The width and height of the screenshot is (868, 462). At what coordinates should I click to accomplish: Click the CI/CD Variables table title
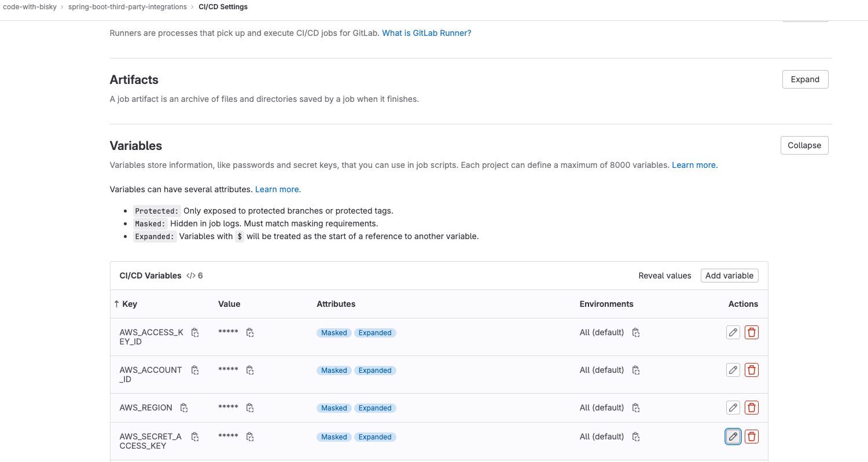coord(150,276)
